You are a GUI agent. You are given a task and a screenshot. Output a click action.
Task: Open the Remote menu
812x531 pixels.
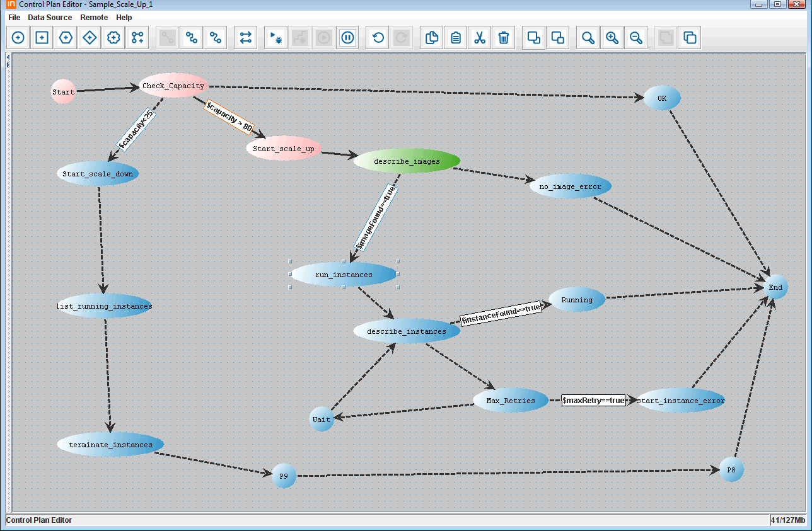(x=94, y=18)
